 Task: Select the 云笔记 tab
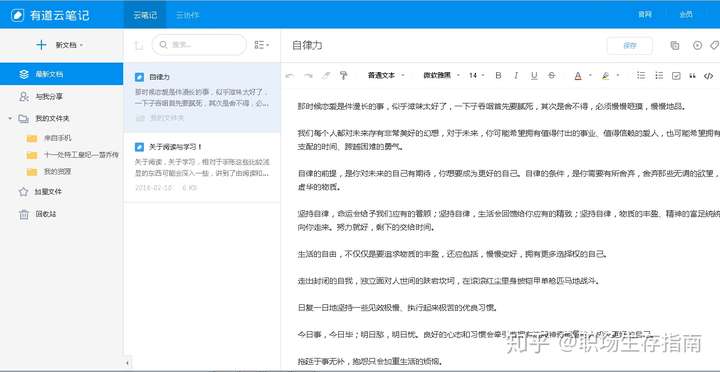[145, 15]
